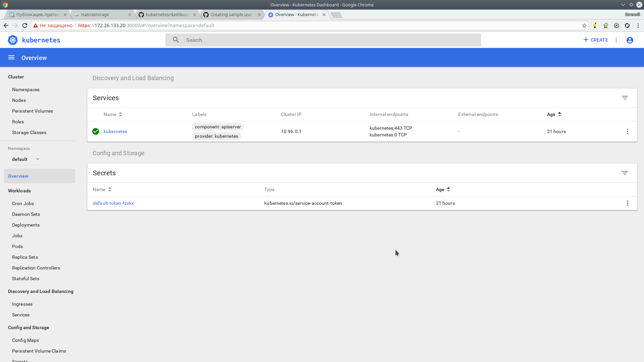Screen dimensions: 644x362
Task: Click the component: apiserver label chip
Action: (x=218, y=127)
